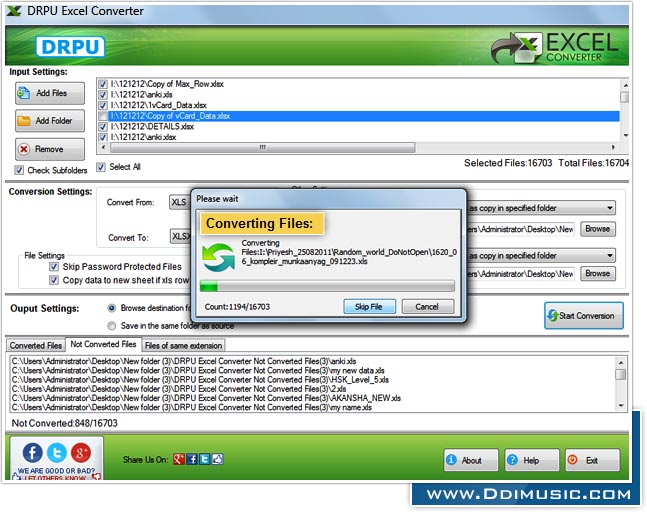Click the large Facebook circle icon
Viewport: 647px width, 512px height.
[33, 453]
